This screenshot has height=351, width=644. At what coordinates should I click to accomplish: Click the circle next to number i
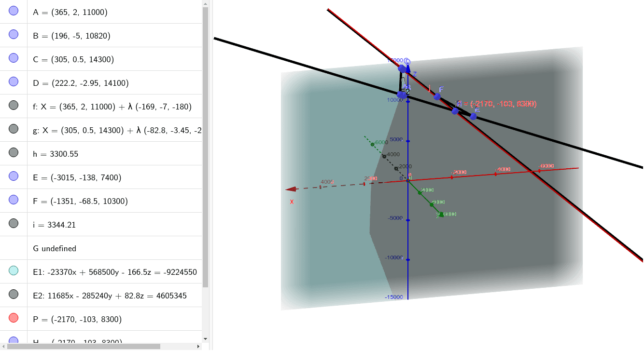pos(14,223)
